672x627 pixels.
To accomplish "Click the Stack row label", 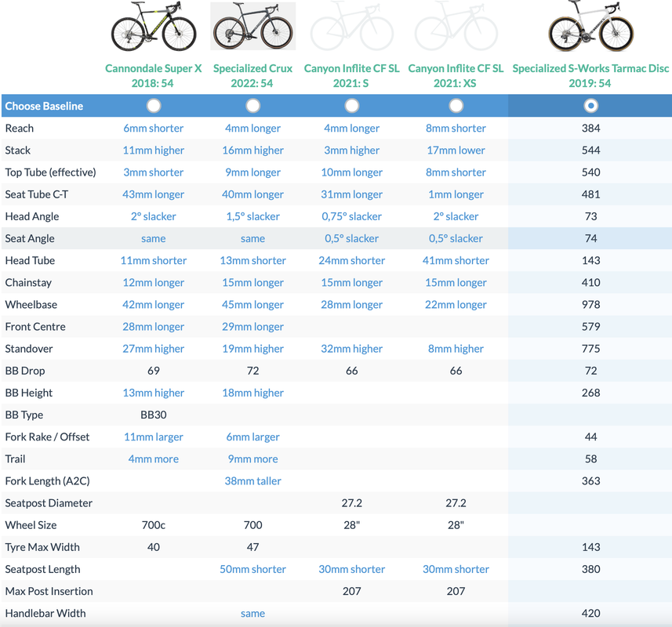I will [17, 150].
